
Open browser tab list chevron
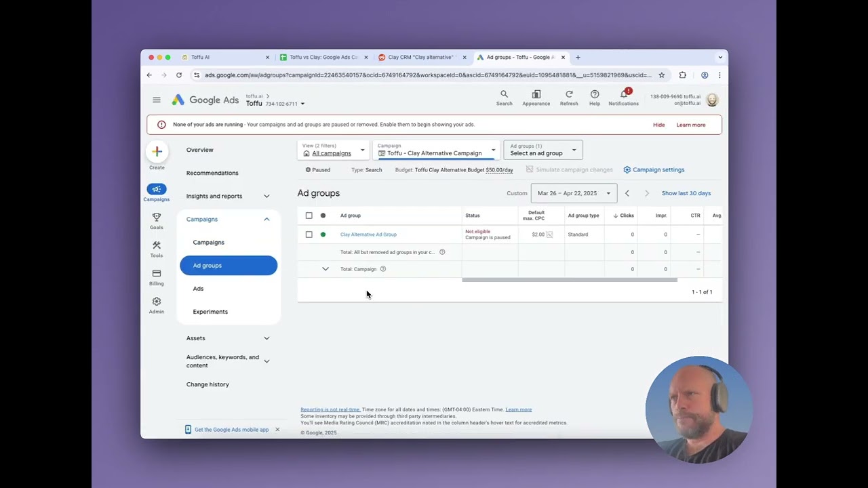coord(720,58)
